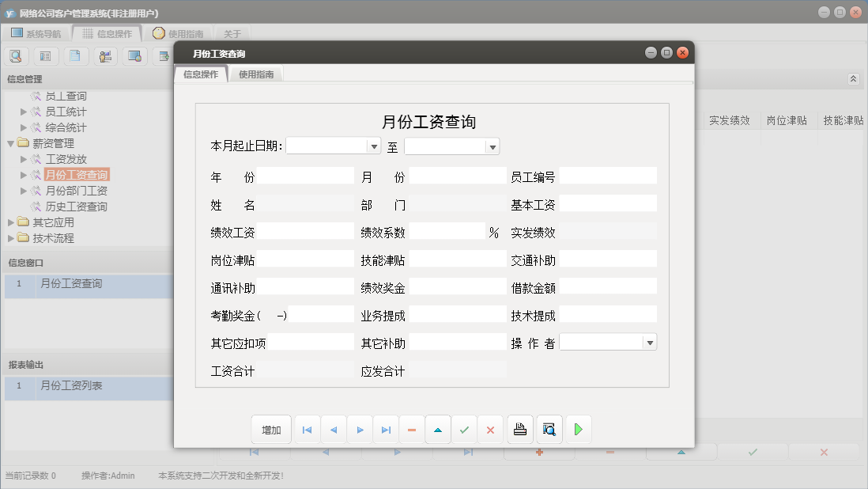Expand the 其它应用 folder
Viewport: 868px width, 489px height.
coord(11,222)
